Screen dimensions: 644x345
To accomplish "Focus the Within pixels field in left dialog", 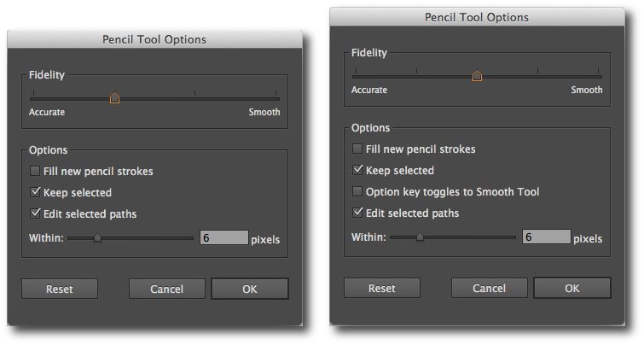I will (224, 238).
